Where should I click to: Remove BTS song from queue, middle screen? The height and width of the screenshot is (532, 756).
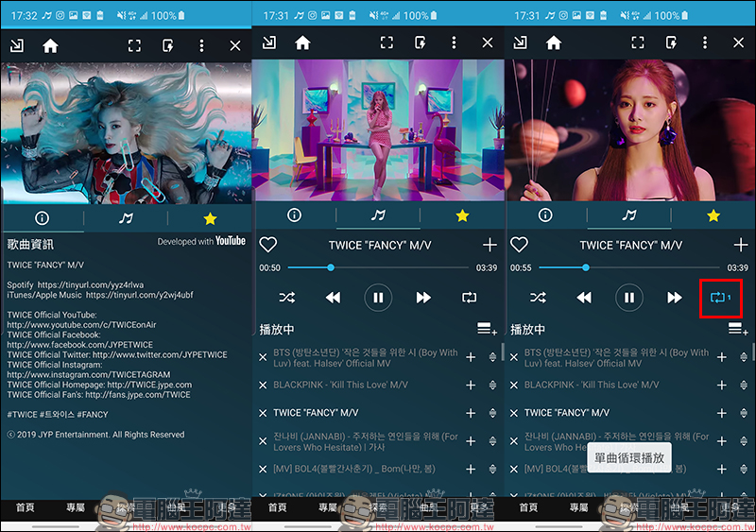coord(263,357)
